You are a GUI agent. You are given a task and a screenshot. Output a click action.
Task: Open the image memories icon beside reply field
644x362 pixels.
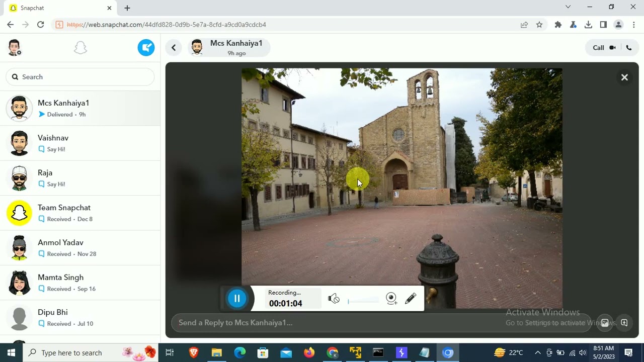tap(605, 323)
